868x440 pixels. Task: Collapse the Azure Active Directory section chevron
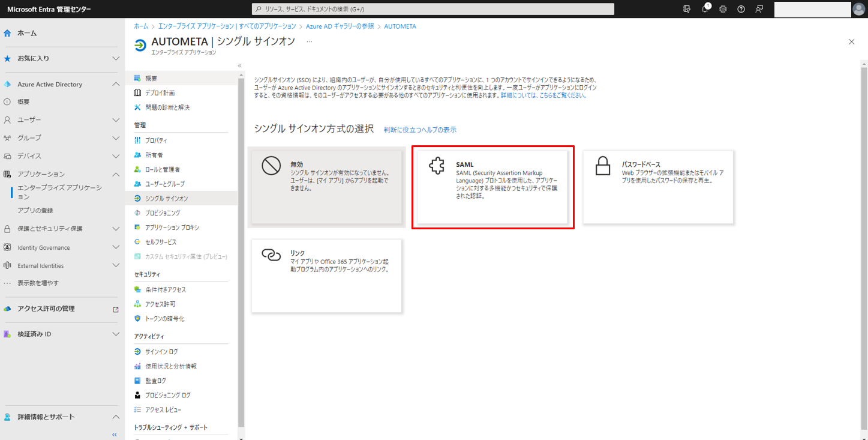(116, 84)
